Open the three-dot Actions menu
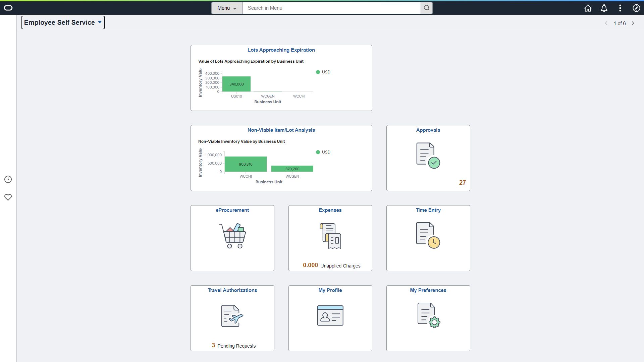Viewport: 644px width, 362px height. (x=620, y=8)
